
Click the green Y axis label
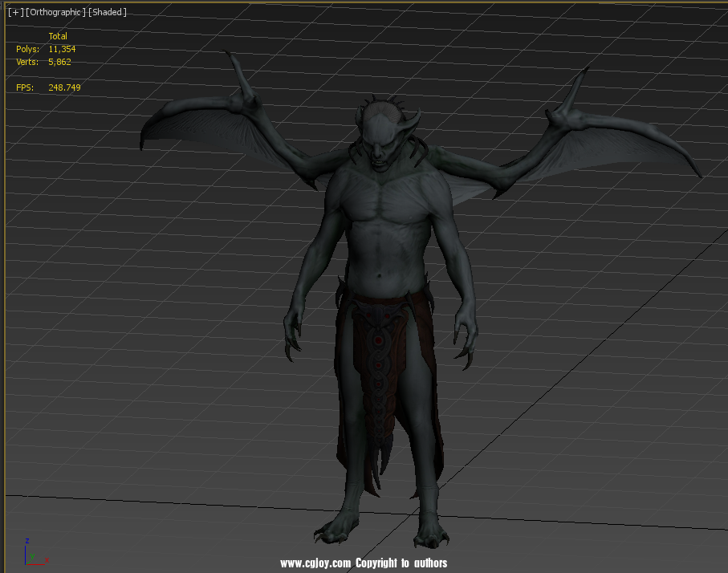(32, 554)
